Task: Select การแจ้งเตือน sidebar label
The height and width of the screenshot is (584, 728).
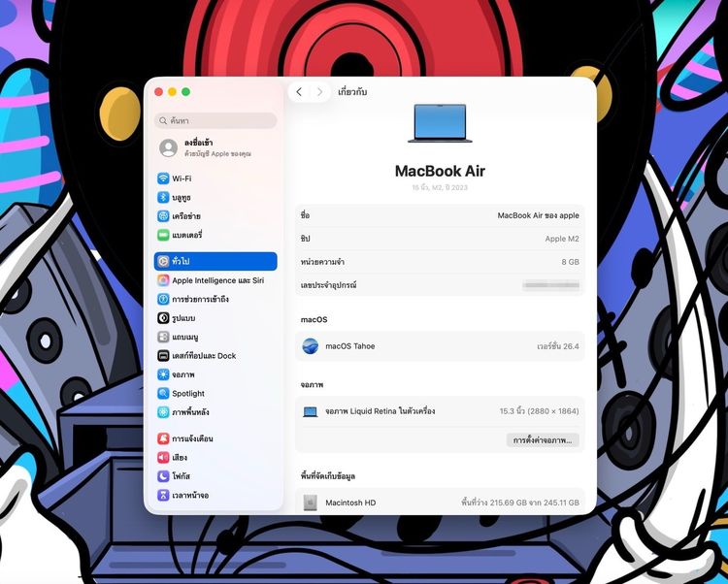Action: (192, 438)
